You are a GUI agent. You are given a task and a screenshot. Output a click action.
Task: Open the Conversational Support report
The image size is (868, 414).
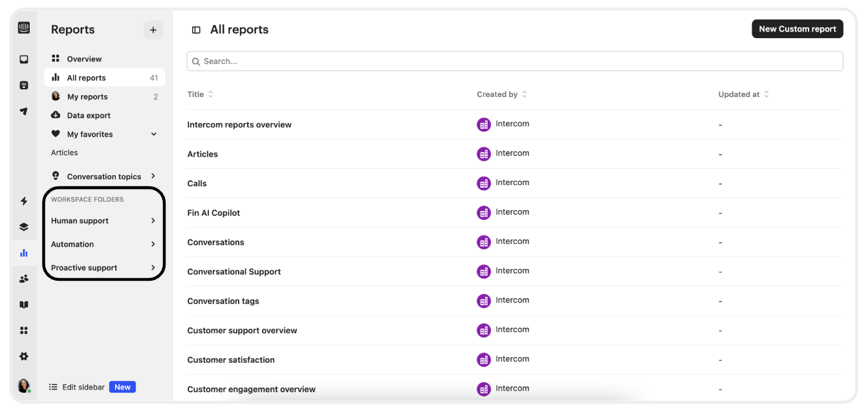234,272
